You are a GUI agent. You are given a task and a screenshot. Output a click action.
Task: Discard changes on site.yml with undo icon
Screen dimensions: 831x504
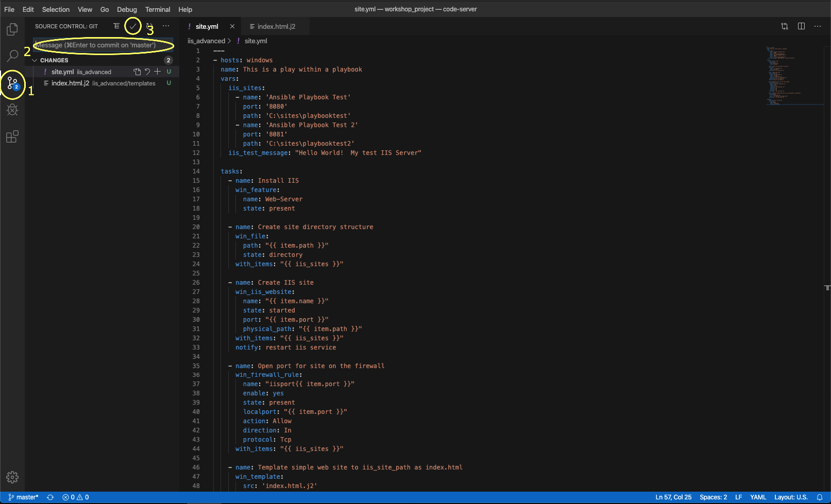(147, 72)
